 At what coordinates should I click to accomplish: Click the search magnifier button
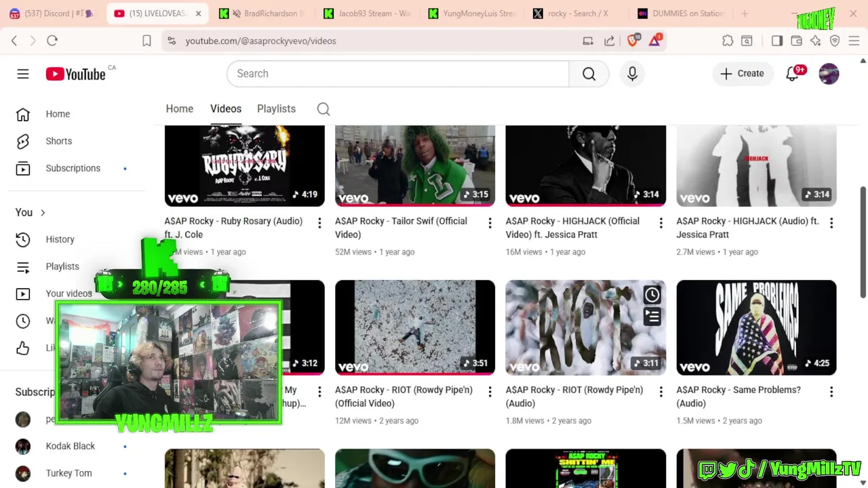tap(589, 74)
